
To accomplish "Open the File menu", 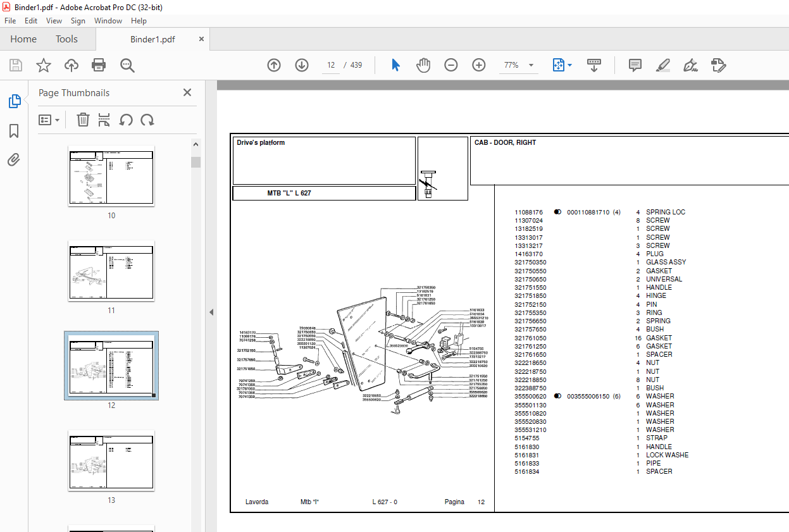I will point(10,21).
